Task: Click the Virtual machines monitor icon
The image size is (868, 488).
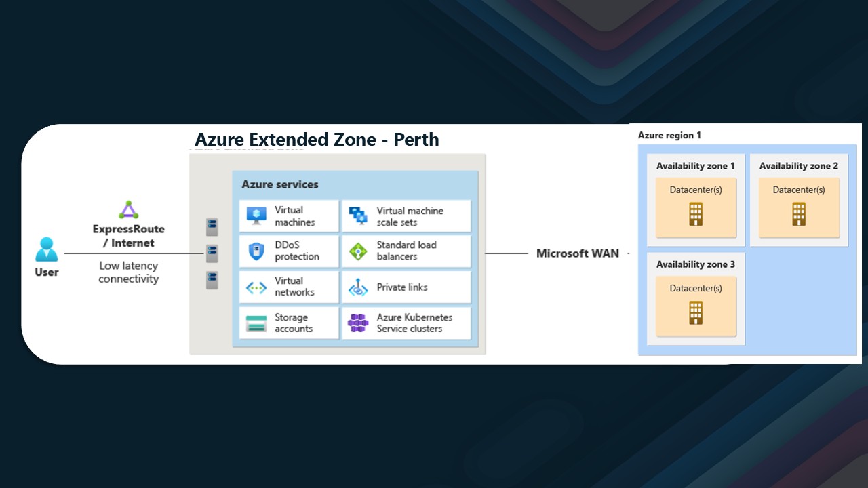Action: tap(256, 216)
